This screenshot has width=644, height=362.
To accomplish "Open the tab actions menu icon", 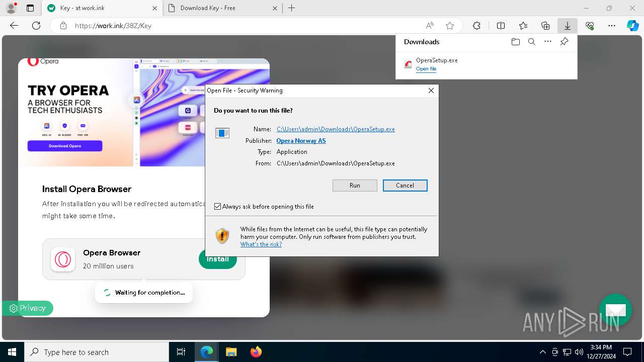I will pos(30,8).
